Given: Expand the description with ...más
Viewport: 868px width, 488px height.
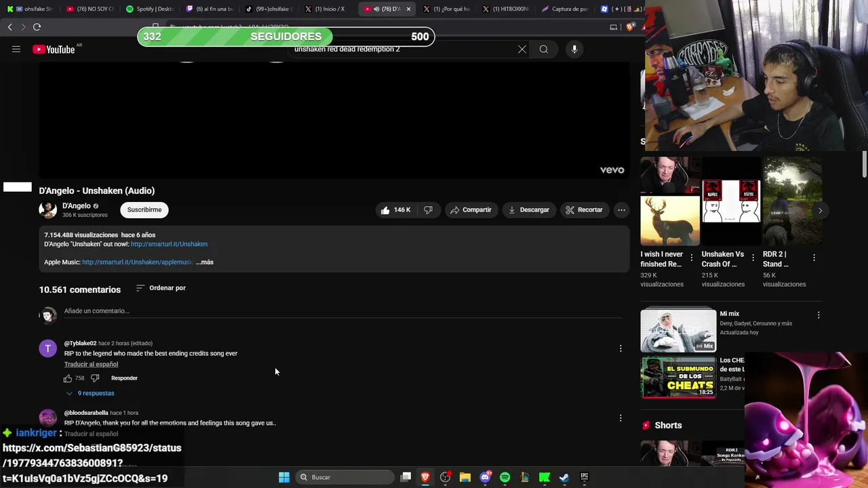Looking at the screenshot, I should point(205,262).
